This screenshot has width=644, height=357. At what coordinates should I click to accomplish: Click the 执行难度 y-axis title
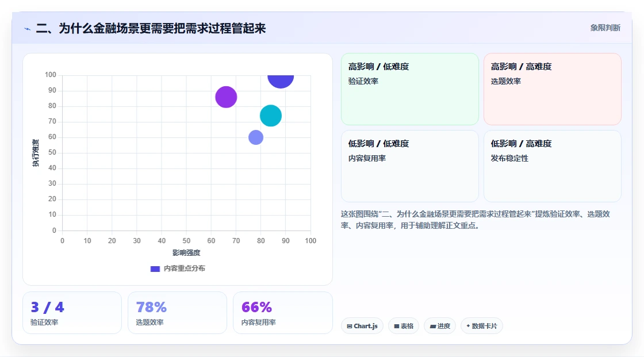coord(36,153)
